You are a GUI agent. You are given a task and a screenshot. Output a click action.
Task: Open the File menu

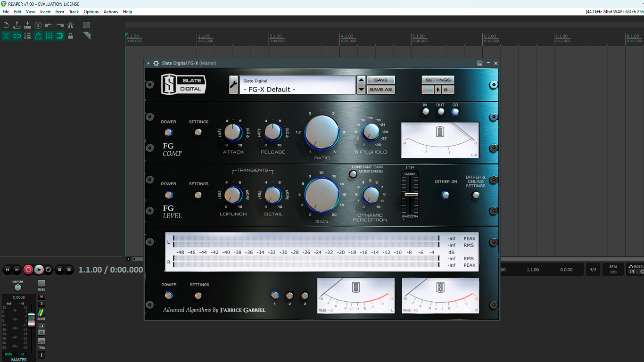(6, 12)
